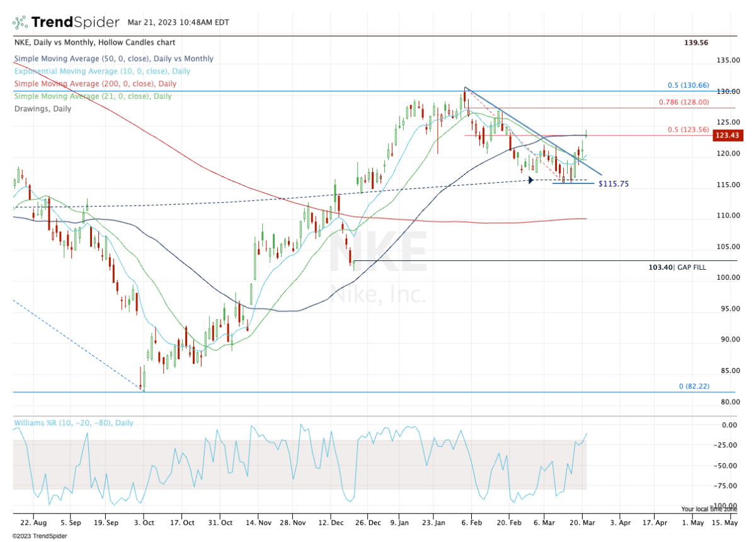
Task: Click the TrendSpider spider logo icon
Action: tap(19, 23)
